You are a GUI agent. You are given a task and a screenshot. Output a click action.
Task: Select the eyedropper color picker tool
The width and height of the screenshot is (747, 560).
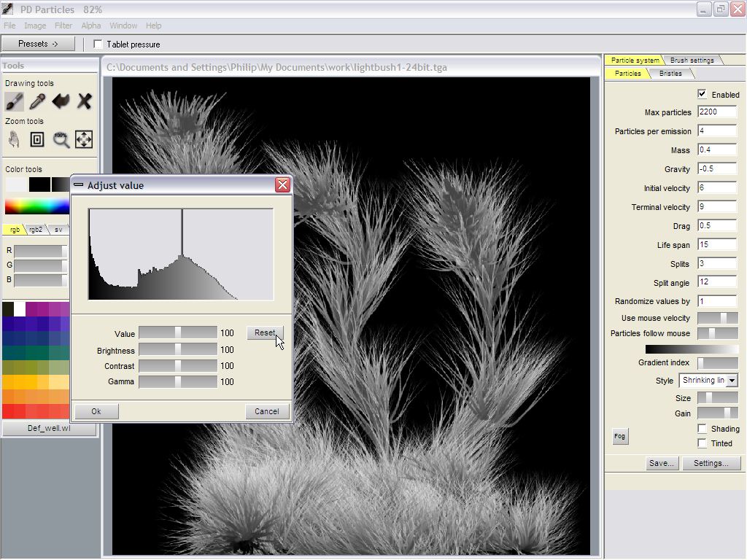(37, 101)
